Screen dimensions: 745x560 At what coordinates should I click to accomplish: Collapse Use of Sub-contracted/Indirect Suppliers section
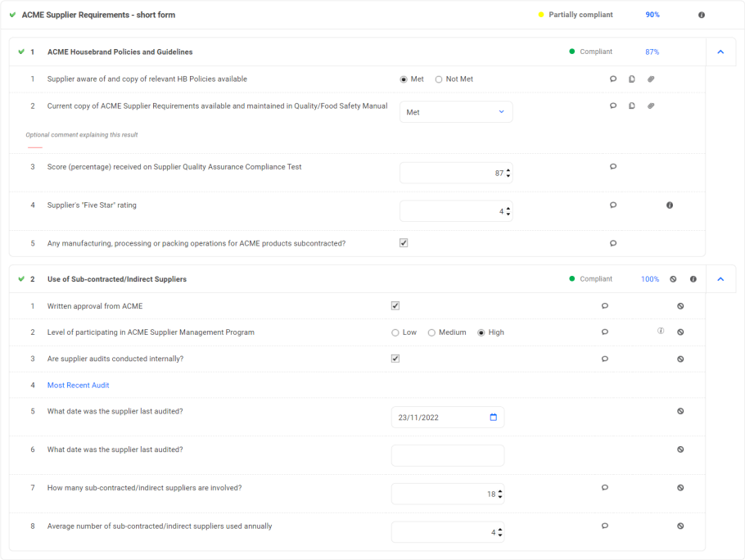pyautogui.click(x=720, y=279)
